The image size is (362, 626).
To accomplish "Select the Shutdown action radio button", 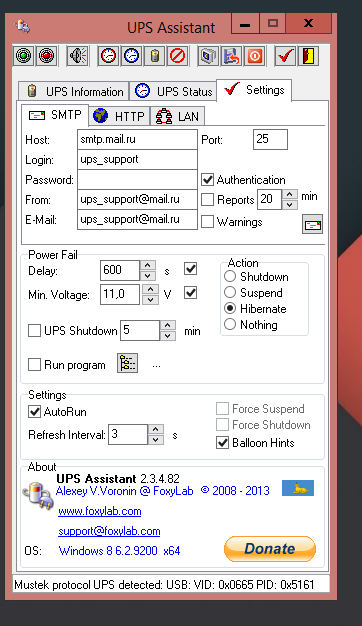I will pos(230,276).
